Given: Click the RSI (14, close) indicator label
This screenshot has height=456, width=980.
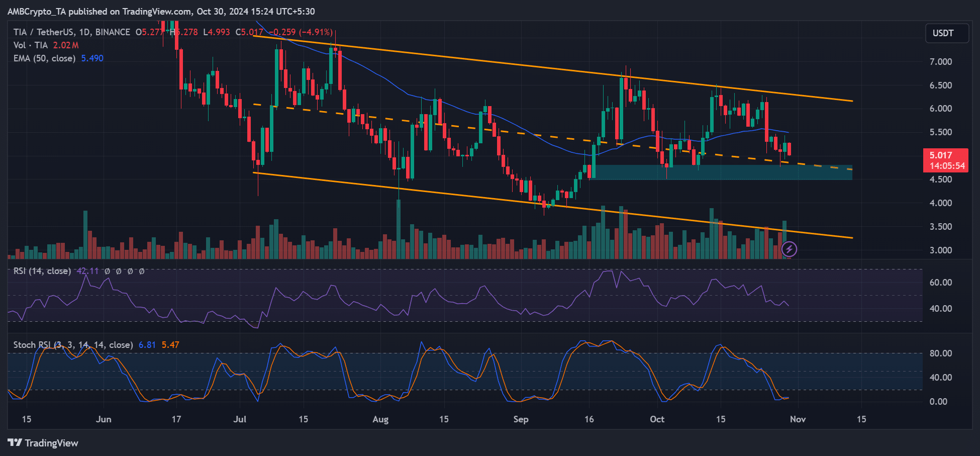Looking at the screenshot, I should 42,271.
